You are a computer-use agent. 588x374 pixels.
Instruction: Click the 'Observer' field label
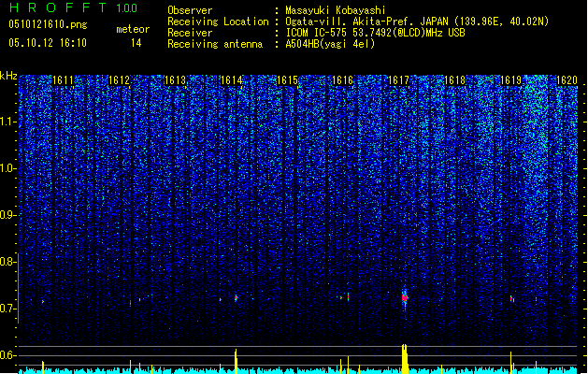[190, 10]
